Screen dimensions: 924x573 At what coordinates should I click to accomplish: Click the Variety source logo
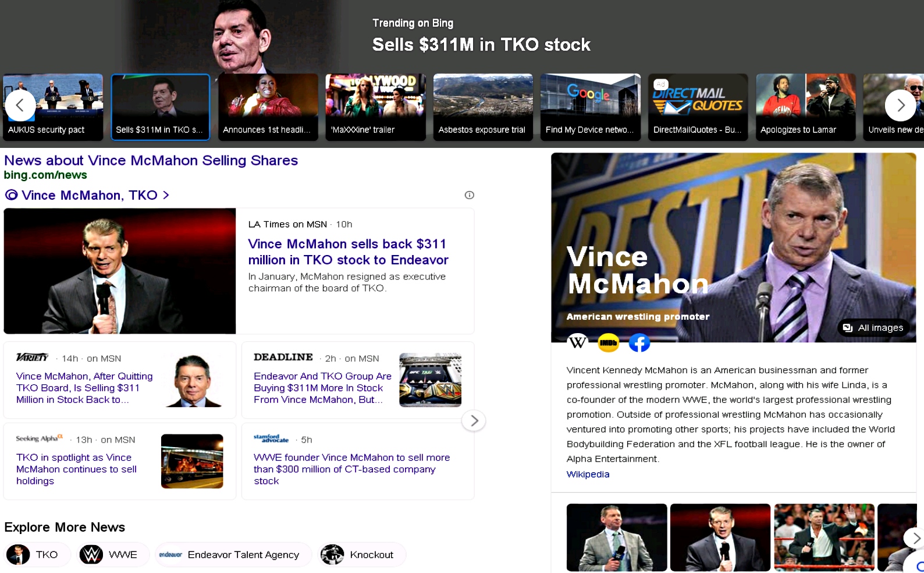pyautogui.click(x=32, y=358)
